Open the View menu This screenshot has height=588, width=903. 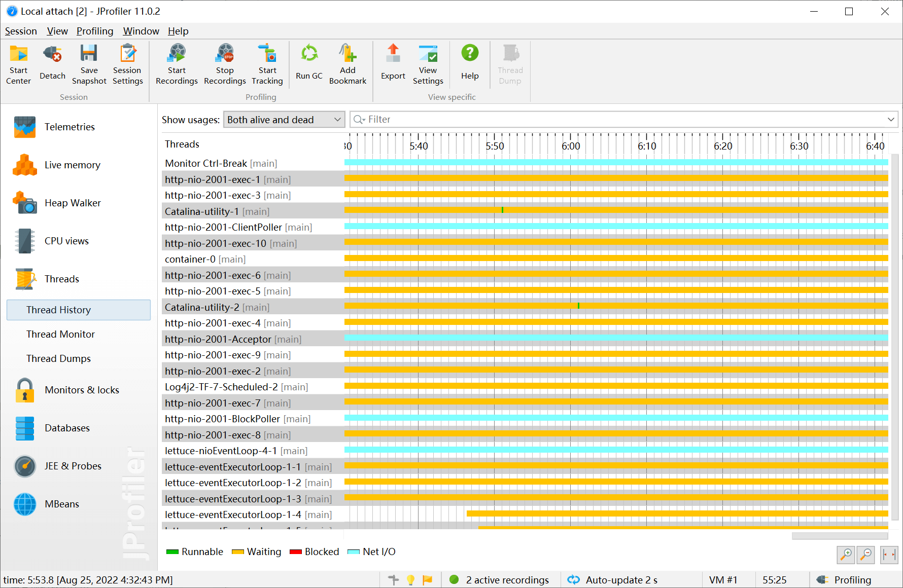point(57,31)
